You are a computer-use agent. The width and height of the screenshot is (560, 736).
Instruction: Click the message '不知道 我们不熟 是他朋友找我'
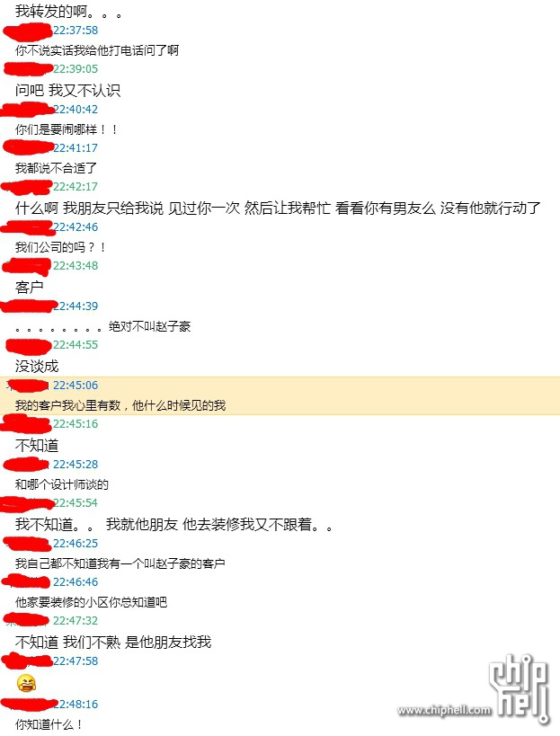click(x=113, y=642)
